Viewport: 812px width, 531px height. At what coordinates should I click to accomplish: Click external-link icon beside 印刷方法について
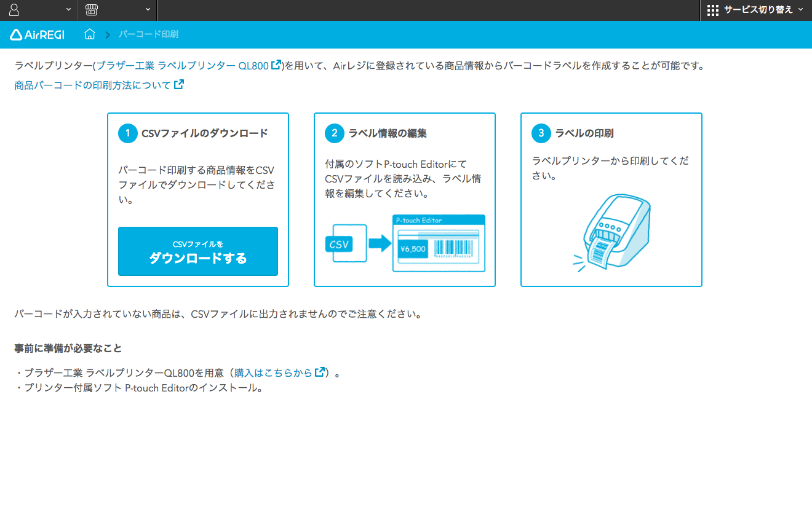tap(179, 85)
